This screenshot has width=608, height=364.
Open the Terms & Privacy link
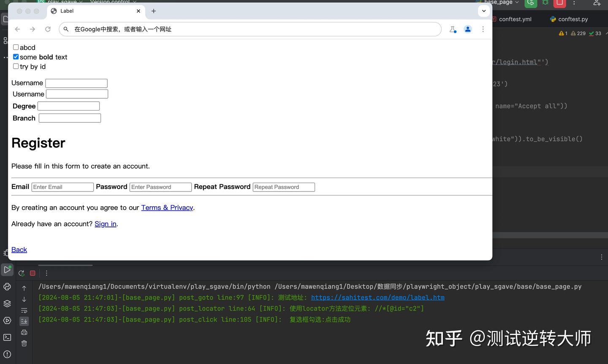[x=167, y=208]
